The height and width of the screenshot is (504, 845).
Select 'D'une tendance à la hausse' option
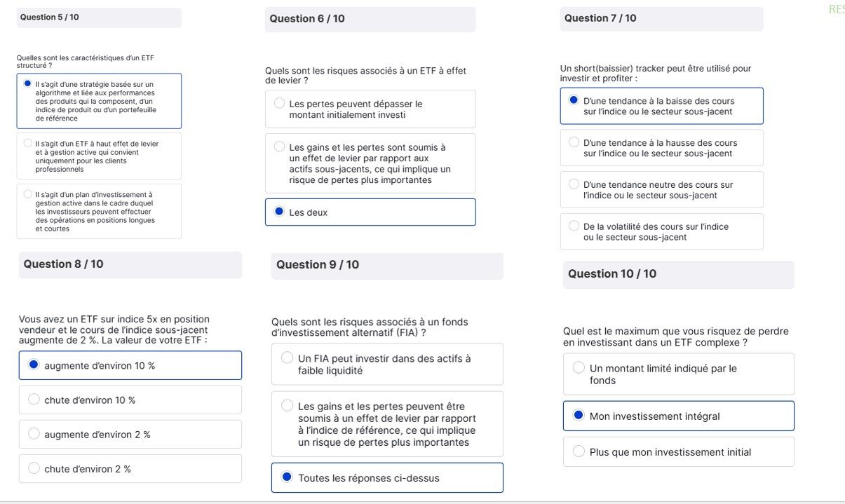coord(574,143)
